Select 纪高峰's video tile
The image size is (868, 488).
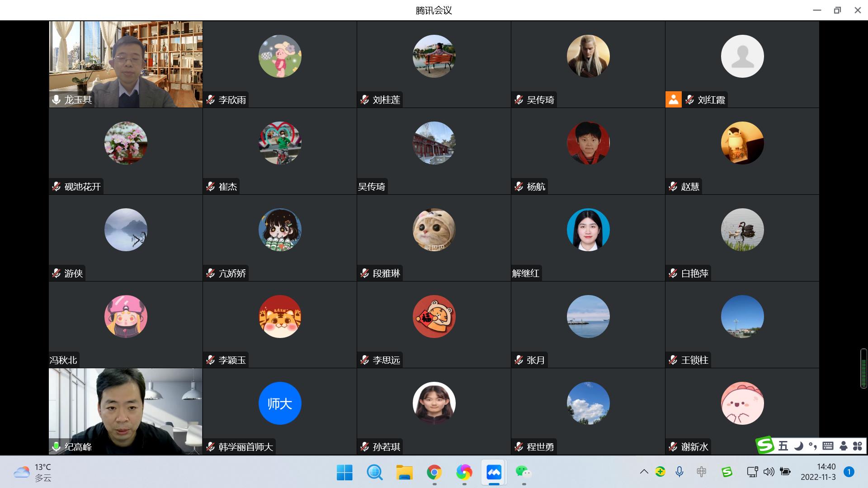click(x=126, y=411)
